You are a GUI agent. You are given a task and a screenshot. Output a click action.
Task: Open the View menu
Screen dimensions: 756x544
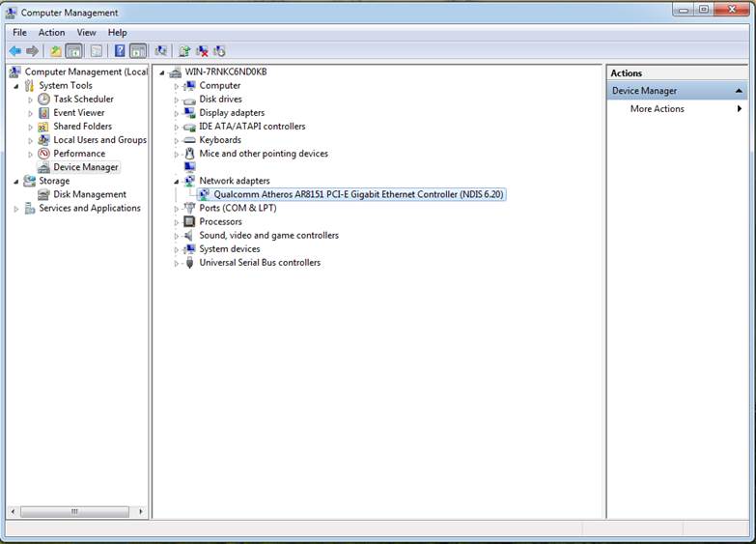click(86, 32)
